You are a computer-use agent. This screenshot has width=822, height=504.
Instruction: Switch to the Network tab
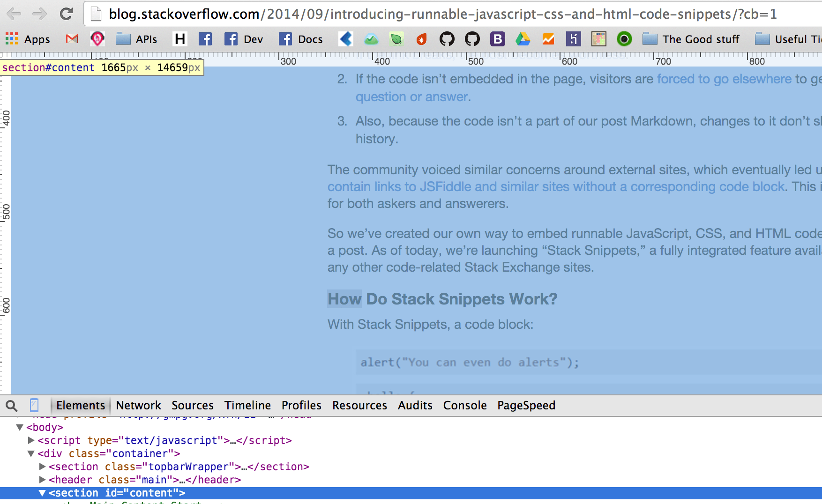[x=138, y=405]
